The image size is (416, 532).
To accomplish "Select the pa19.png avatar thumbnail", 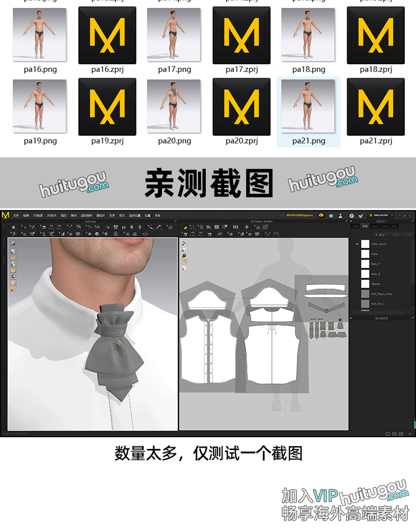I will coord(40,106).
